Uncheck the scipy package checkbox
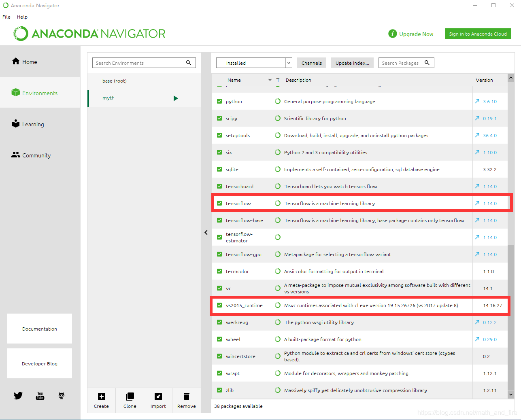The height and width of the screenshot is (420, 521). 219,119
